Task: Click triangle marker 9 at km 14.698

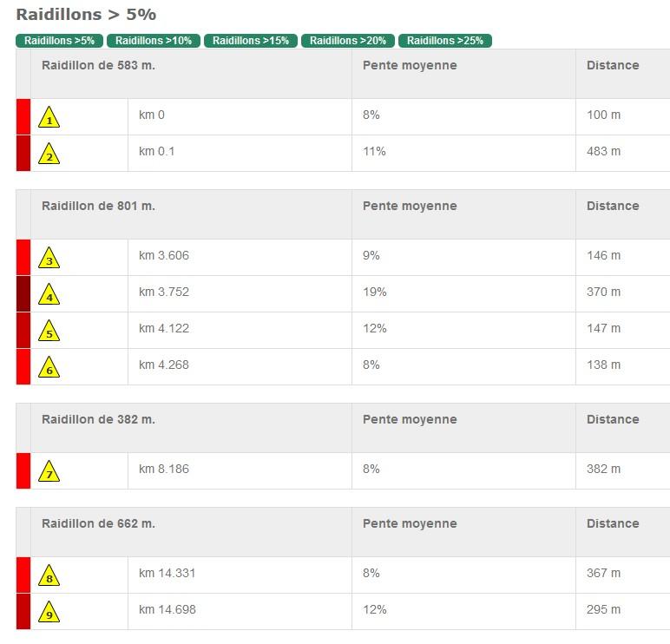Action: coord(49,612)
